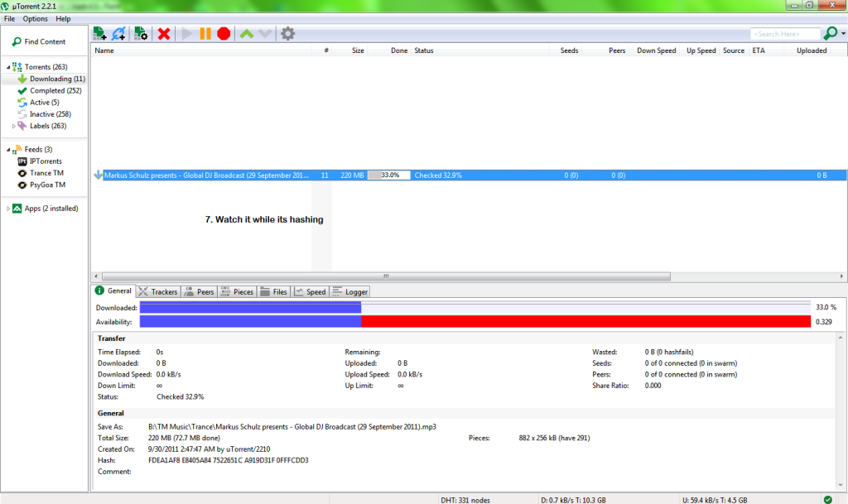The width and height of the screenshot is (848, 504).
Task: Sort torrents by the Name column
Action: (201, 50)
